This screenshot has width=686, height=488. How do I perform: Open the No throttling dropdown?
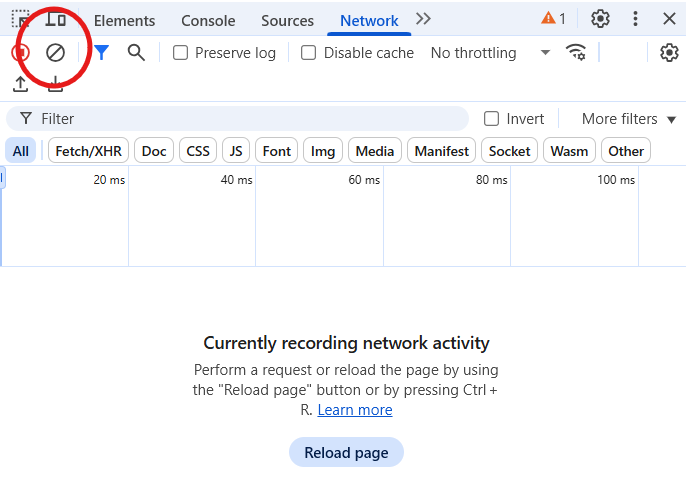[x=490, y=53]
